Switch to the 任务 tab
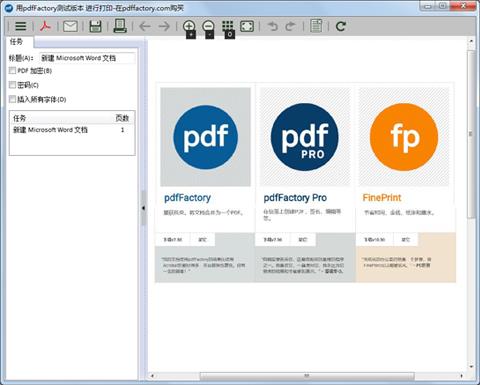Screen dimensions: 480x385 pos(17,42)
